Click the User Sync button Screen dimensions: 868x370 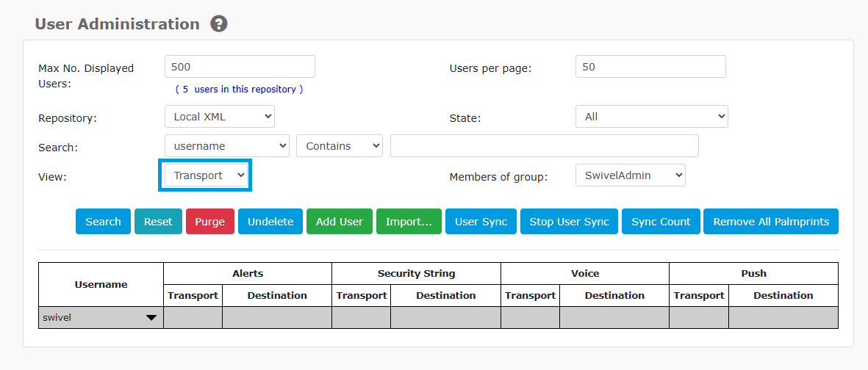[481, 221]
